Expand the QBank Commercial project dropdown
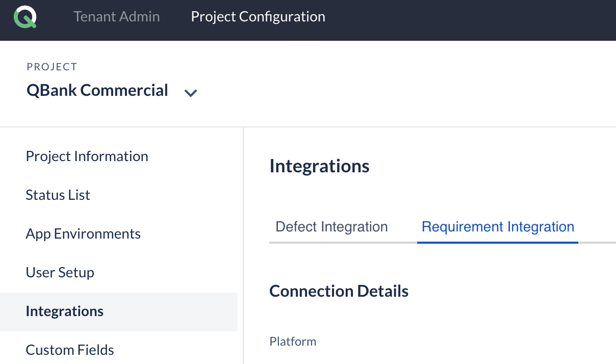 pos(191,93)
